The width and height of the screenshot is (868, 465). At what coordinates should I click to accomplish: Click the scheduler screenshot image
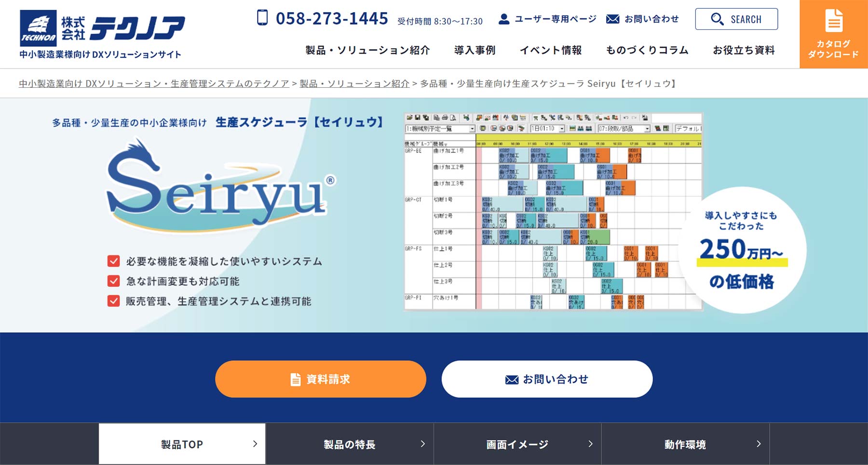553,211
